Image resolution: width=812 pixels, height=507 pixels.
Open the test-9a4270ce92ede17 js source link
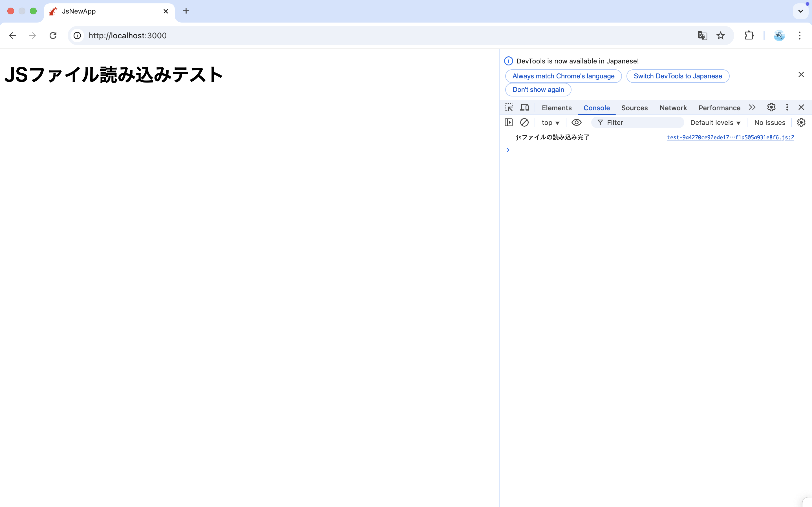(730, 138)
